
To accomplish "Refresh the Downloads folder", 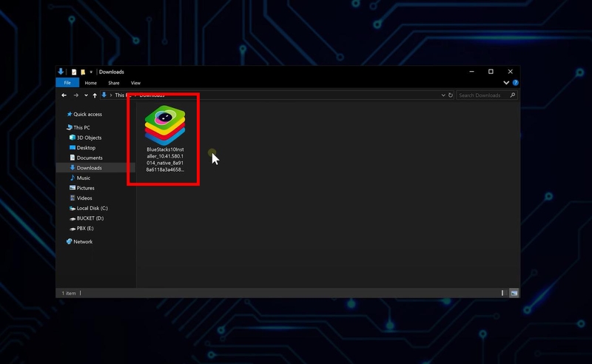I will pyautogui.click(x=451, y=95).
